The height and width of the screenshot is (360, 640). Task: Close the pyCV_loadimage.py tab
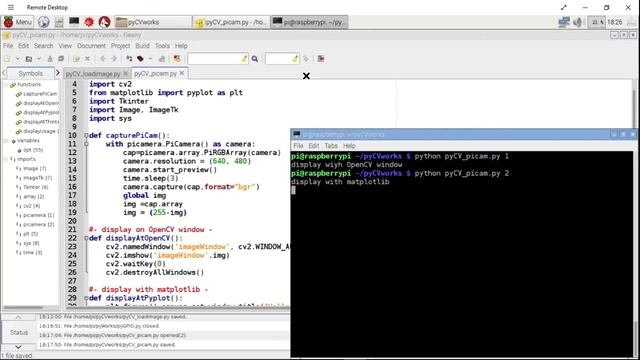coord(126,73)
